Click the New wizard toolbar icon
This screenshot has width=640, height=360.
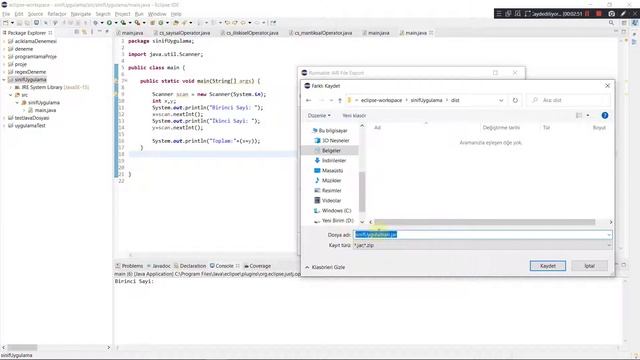coord(6,23)
